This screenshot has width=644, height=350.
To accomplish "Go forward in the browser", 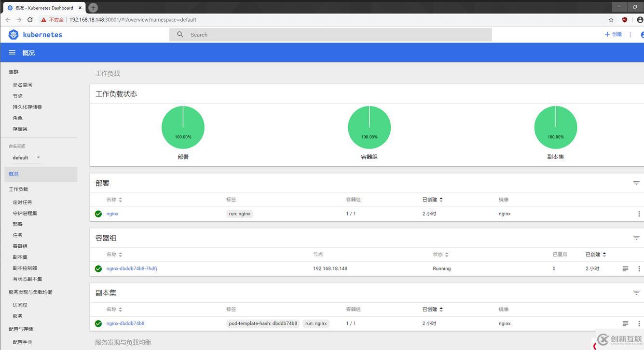I will tap(19, 20).
